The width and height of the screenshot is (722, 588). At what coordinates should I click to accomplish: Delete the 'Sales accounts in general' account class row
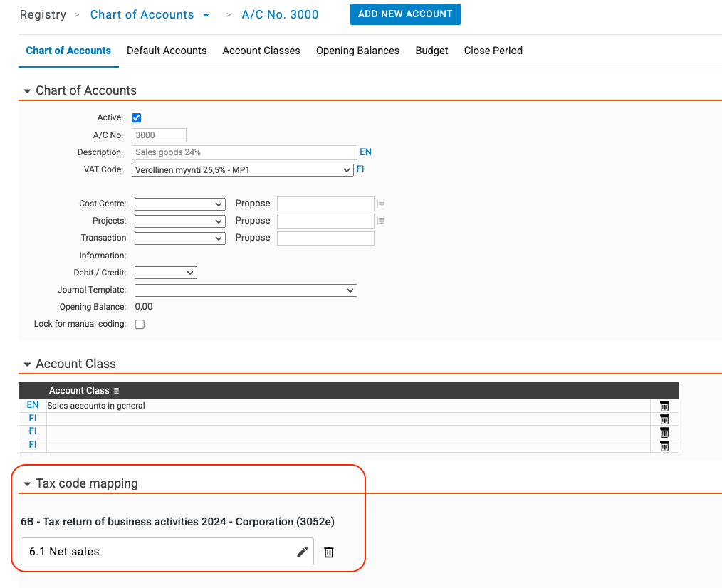pos(664,406)
